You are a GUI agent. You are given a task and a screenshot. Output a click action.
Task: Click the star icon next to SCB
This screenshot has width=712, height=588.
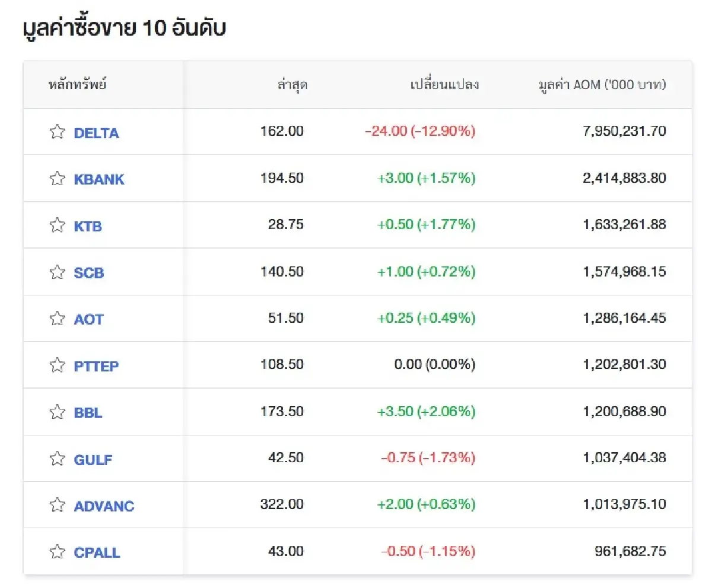coord(57,272)
